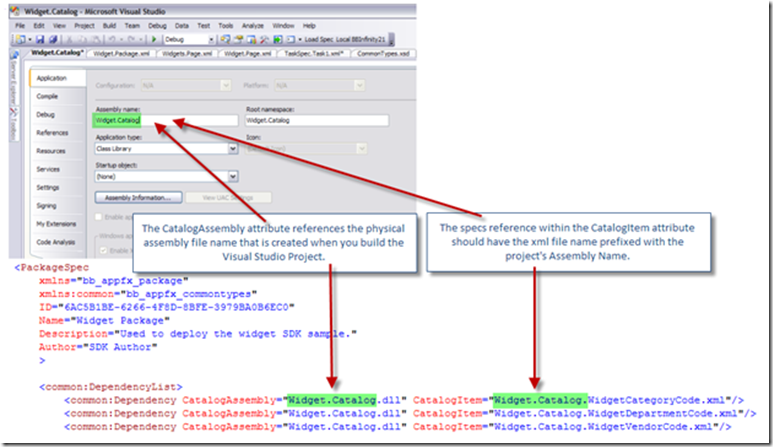Open the File menu
Viewport: 773px width, 447px height.
(x=20, y=26)
